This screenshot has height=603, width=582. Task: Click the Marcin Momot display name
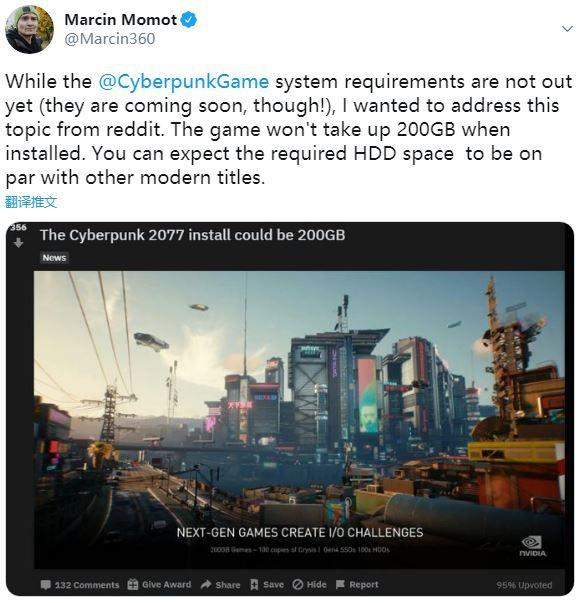tap(121, 20)
